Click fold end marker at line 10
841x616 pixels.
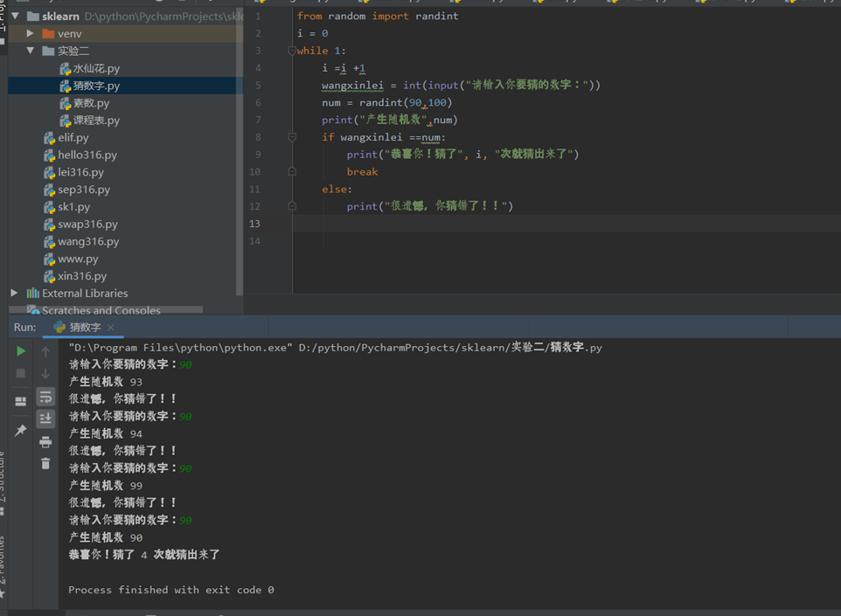[x=292, y=171]
